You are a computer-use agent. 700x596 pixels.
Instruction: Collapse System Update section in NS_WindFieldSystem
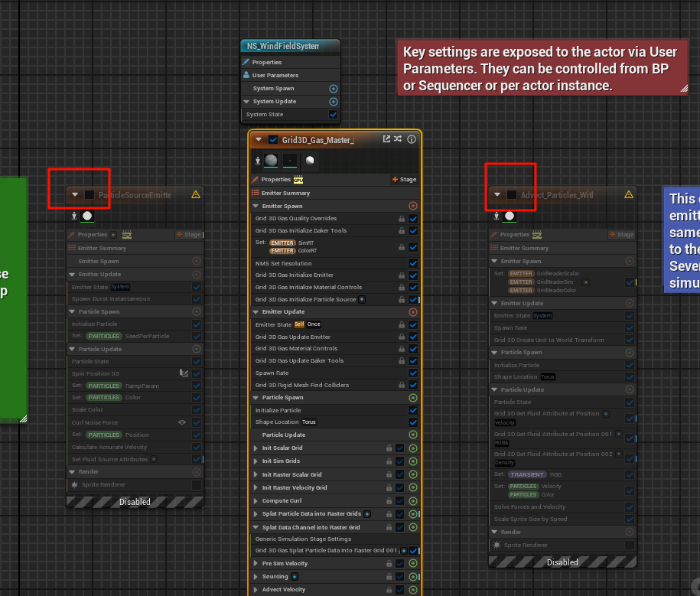tap(246, 102)
